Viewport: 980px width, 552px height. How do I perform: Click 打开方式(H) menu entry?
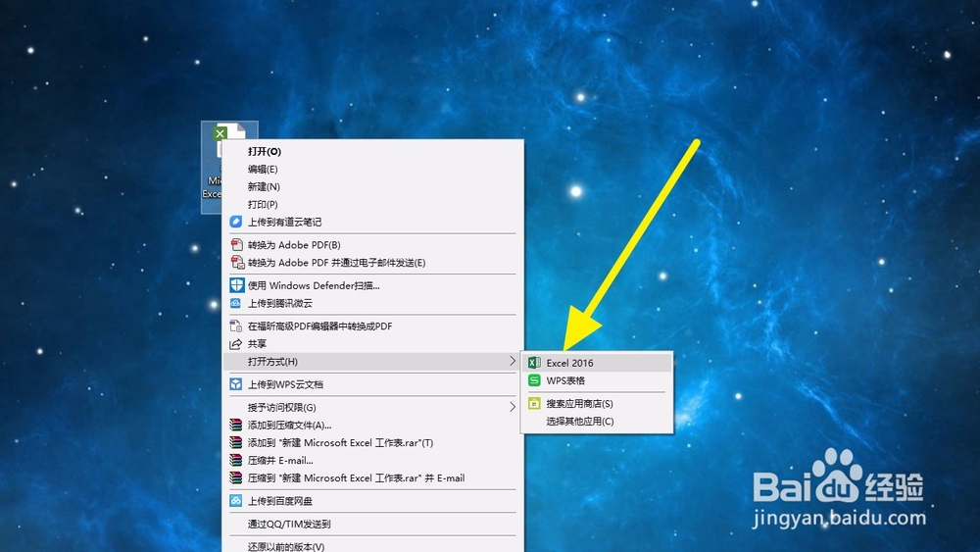pyautogui.click(x=372, y=362)
